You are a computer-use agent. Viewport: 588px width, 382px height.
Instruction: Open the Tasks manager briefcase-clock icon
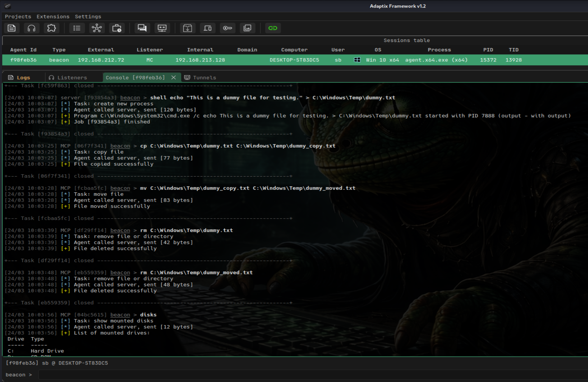point(117,28)
